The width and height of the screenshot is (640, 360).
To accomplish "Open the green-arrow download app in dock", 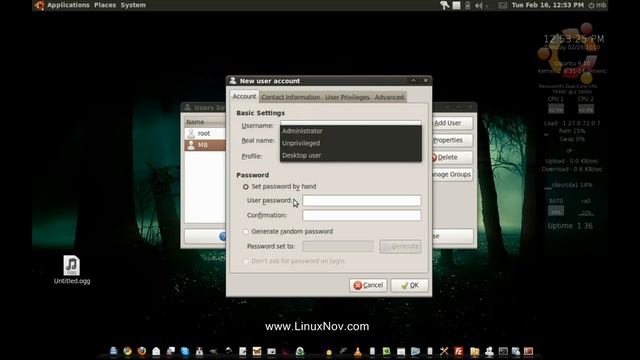I will 300,351.
